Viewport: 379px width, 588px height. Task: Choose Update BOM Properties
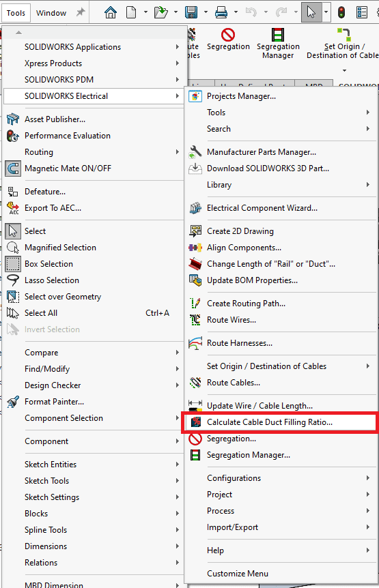coord(281,280)
